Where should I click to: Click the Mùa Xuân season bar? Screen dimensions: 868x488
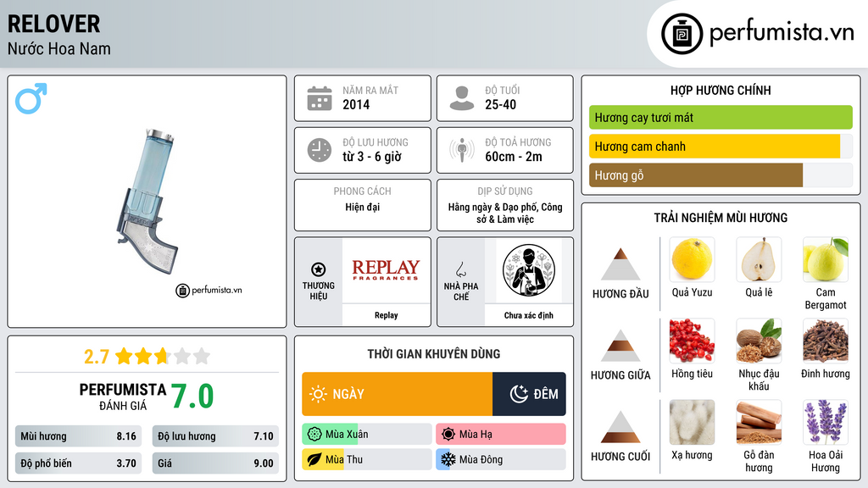pyautogui.click(x=366, y=435)
